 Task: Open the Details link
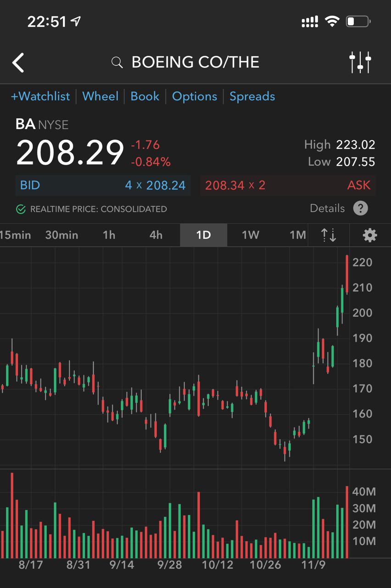[327, 209]
